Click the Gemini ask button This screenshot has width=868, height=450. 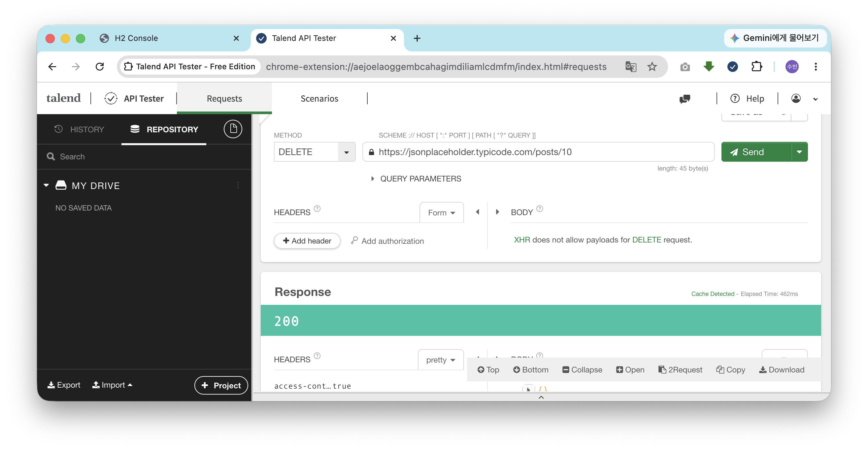tap(775, 38)
